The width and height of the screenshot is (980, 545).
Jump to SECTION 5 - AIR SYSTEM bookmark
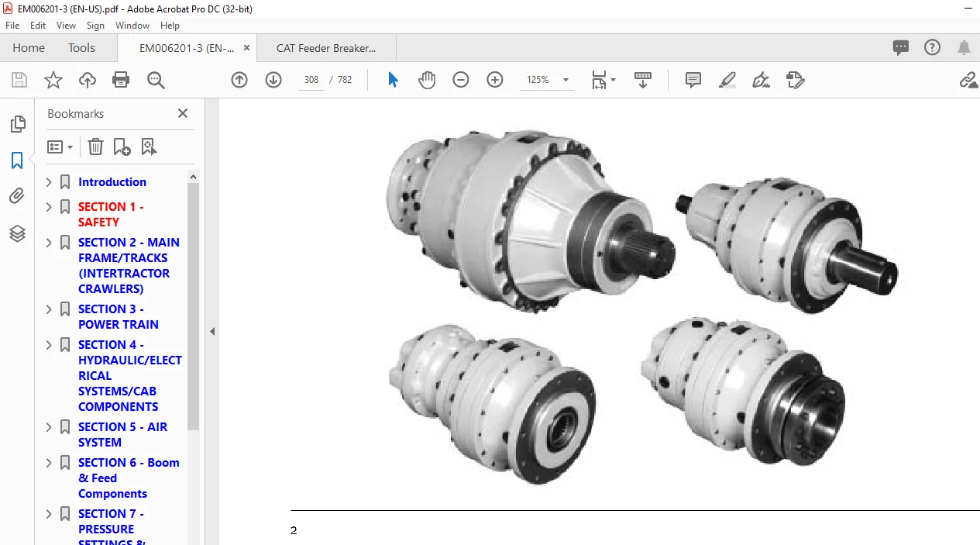(122, 435)
